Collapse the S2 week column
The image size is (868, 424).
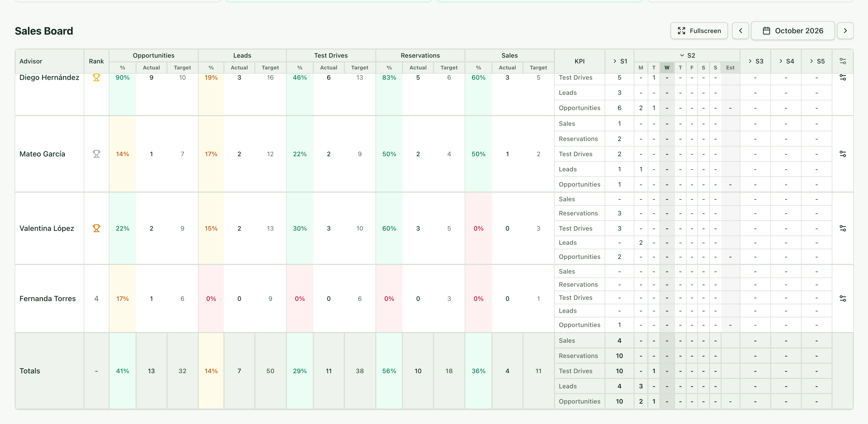[x=687, y=55]
